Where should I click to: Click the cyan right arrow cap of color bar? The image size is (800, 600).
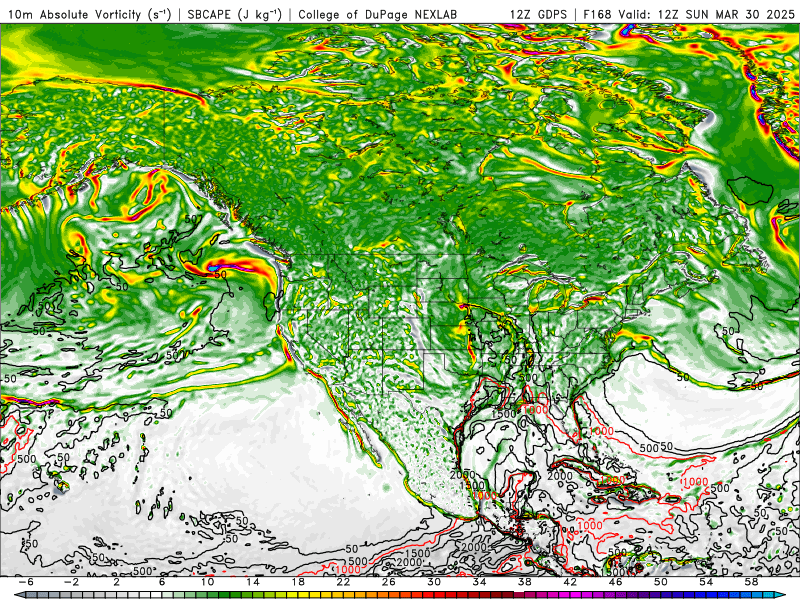click(x=781, y=595)
